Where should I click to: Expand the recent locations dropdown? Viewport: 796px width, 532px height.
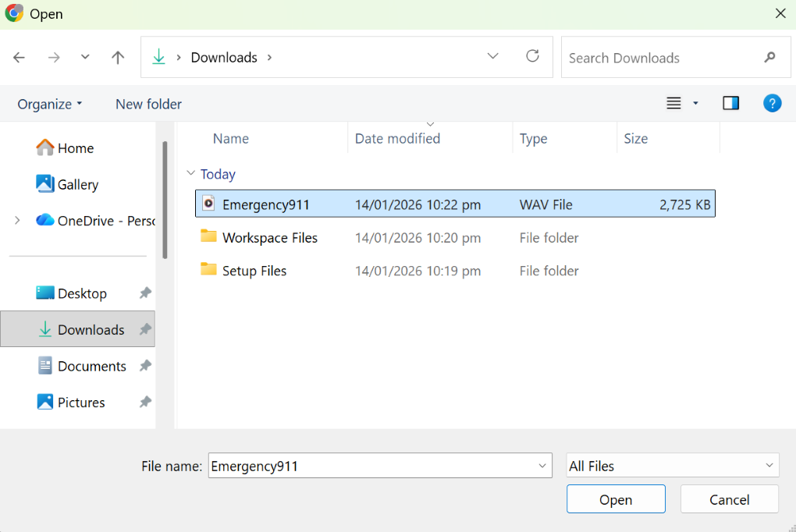[x=85, y=58]
